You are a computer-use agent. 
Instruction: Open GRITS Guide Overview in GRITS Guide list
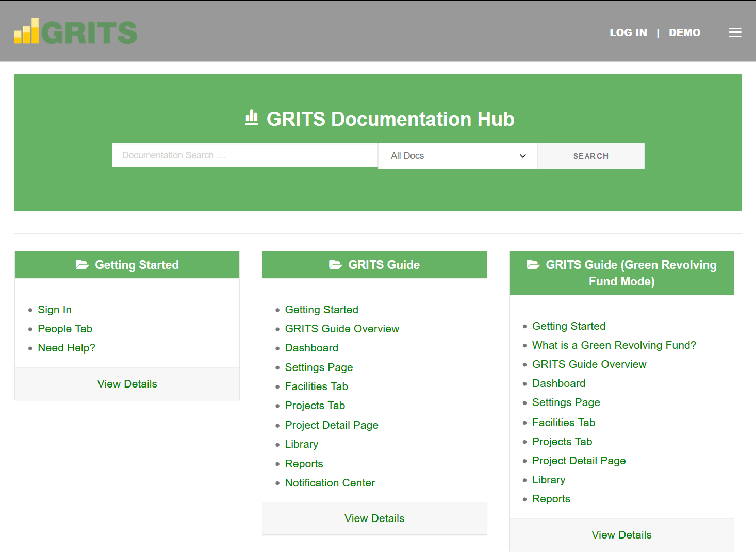pos(342,329)
